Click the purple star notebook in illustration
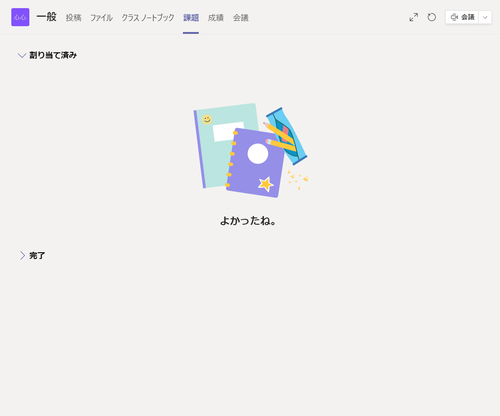Screen dimensions: 500x416 pos(255,163)
